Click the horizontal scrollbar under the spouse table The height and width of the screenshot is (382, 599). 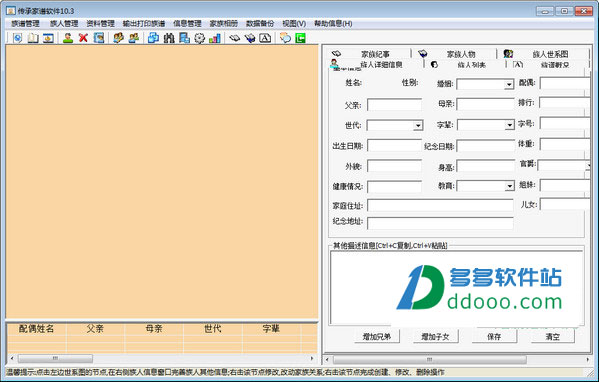click(x=162, y=358)
